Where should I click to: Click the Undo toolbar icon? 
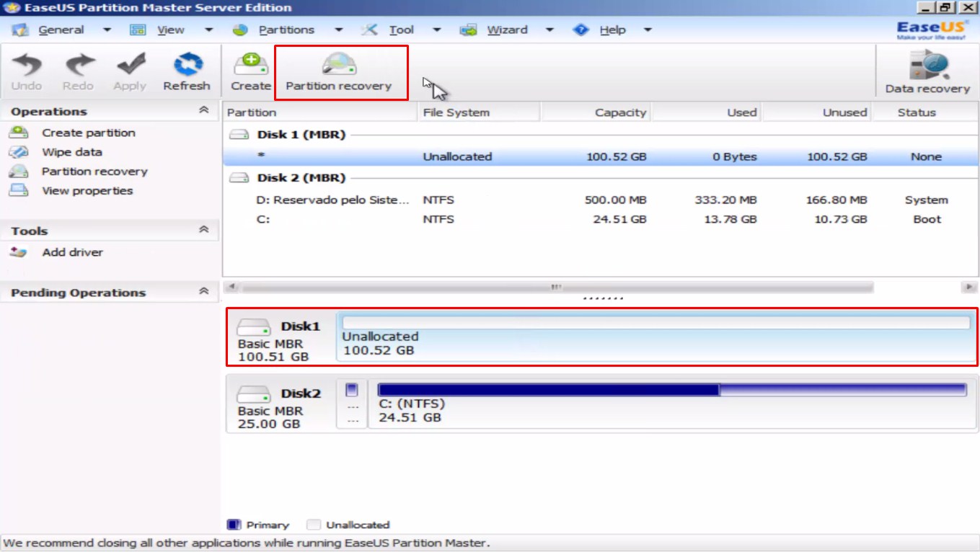click(27, 71)
